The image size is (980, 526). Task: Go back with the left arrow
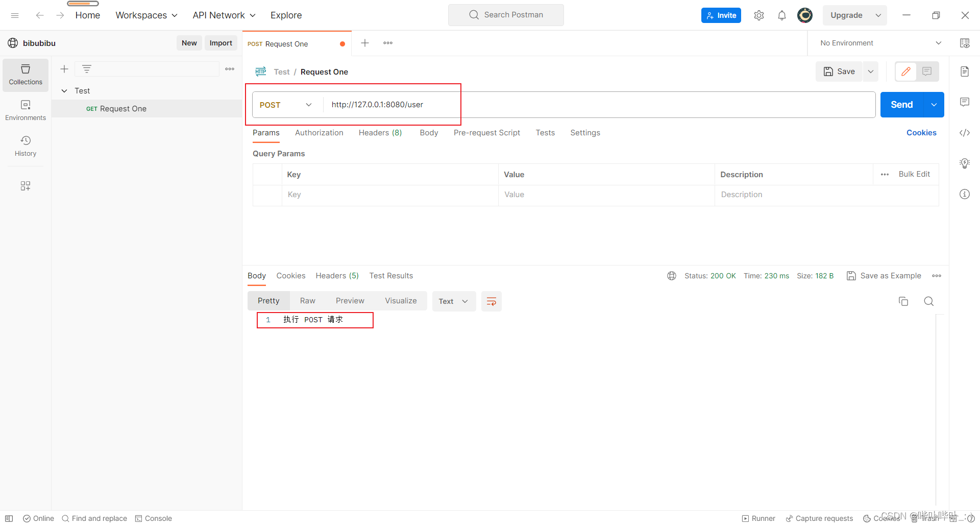(40, 15)
